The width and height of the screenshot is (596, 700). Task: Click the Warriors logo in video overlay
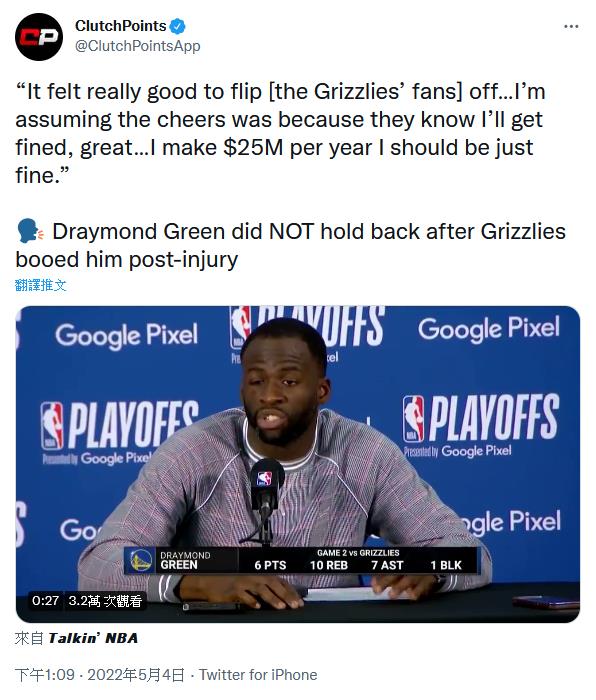point(141,560)
